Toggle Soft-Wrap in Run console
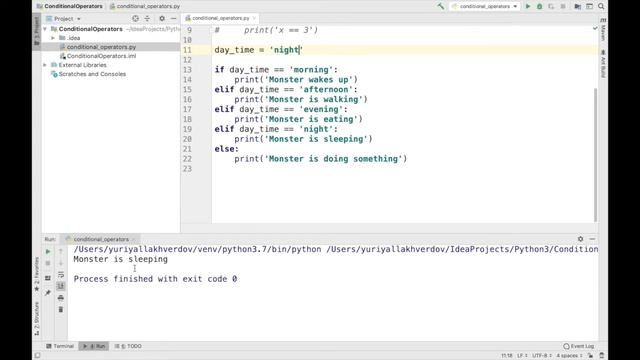The width and height of the screenshot is (640, 360). [61, 275]
